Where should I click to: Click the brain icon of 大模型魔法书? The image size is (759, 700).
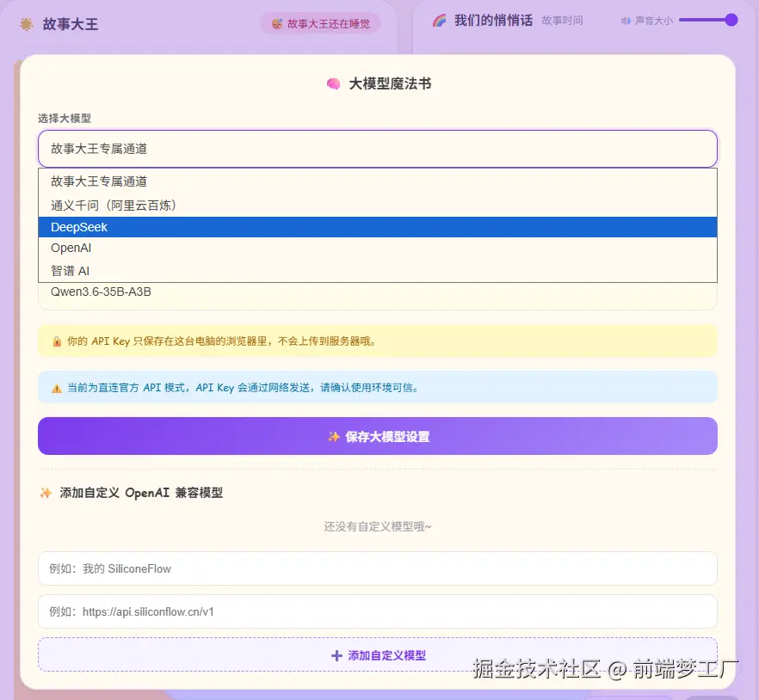tap(334, 83)
